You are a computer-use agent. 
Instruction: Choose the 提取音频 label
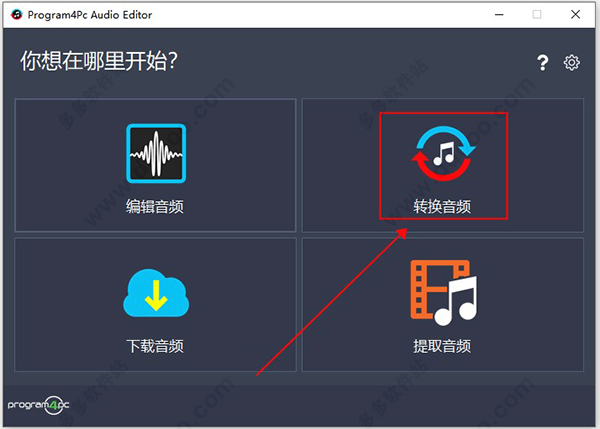coord(442,346)
